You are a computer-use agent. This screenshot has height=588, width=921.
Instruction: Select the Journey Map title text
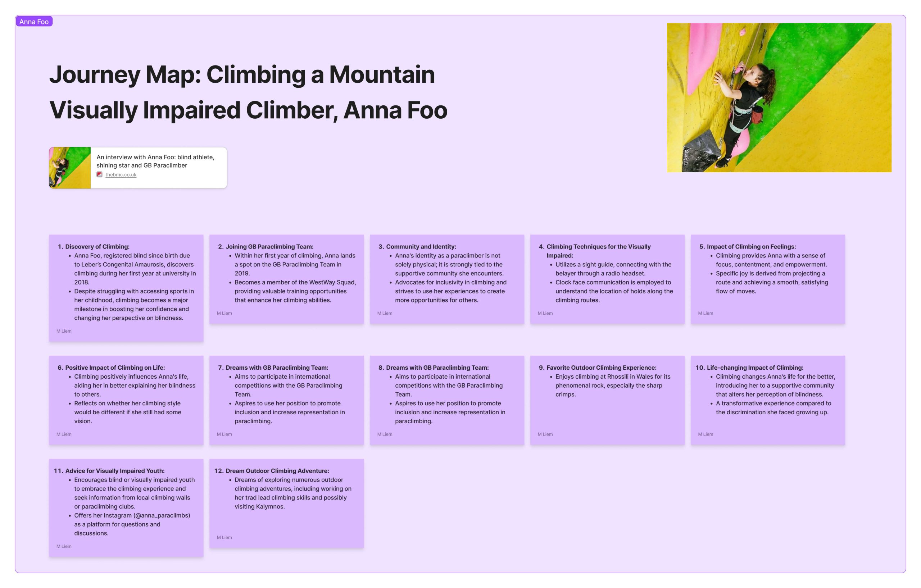click(x=248, y=92)
